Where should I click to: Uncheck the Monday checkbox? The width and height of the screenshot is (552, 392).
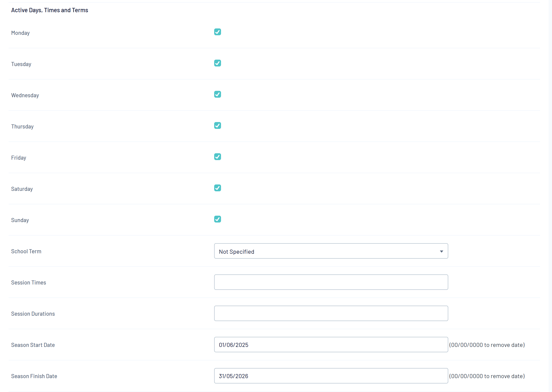(217, 32)
